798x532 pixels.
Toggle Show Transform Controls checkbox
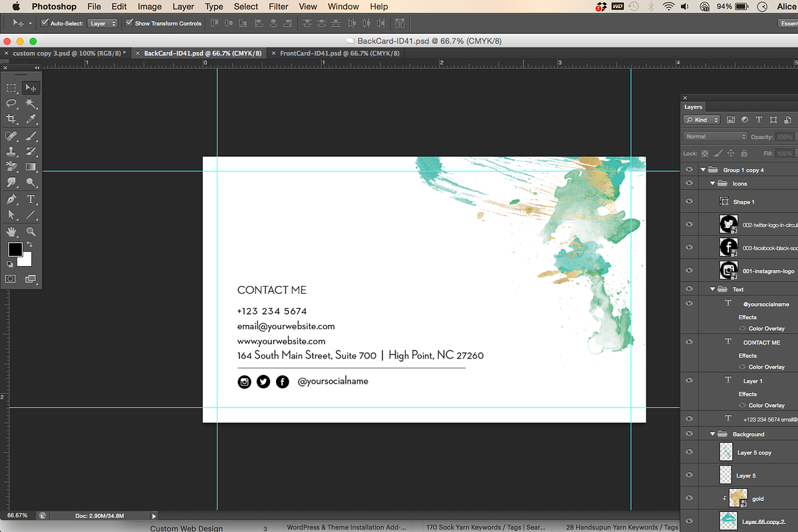coord(129,23)
